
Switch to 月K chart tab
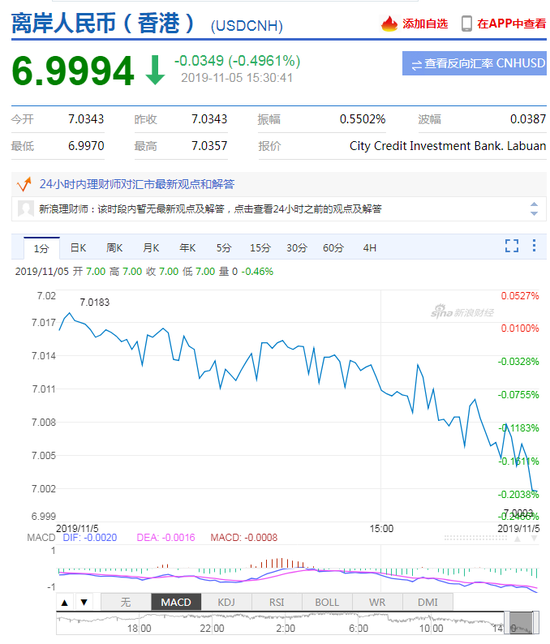pos(151,248)
